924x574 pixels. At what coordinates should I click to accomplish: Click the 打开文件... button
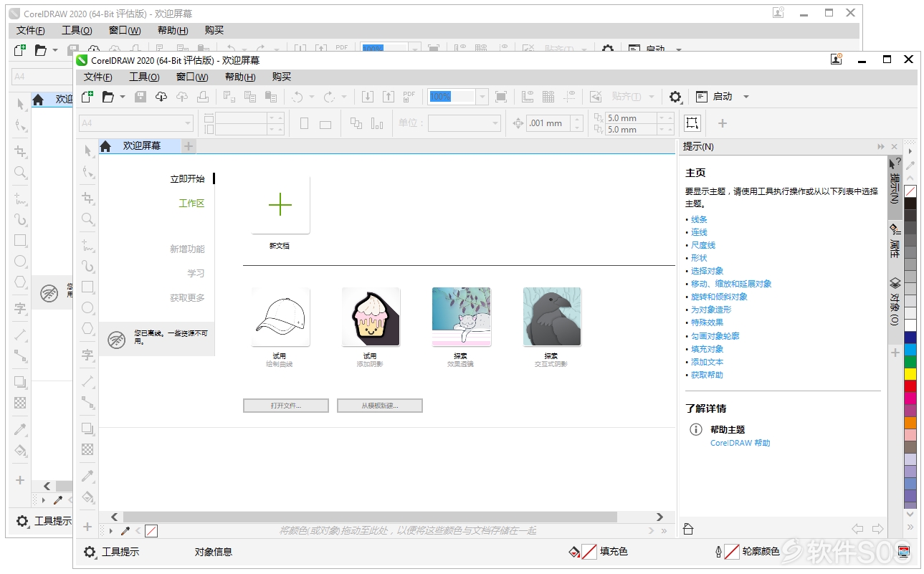286,406
